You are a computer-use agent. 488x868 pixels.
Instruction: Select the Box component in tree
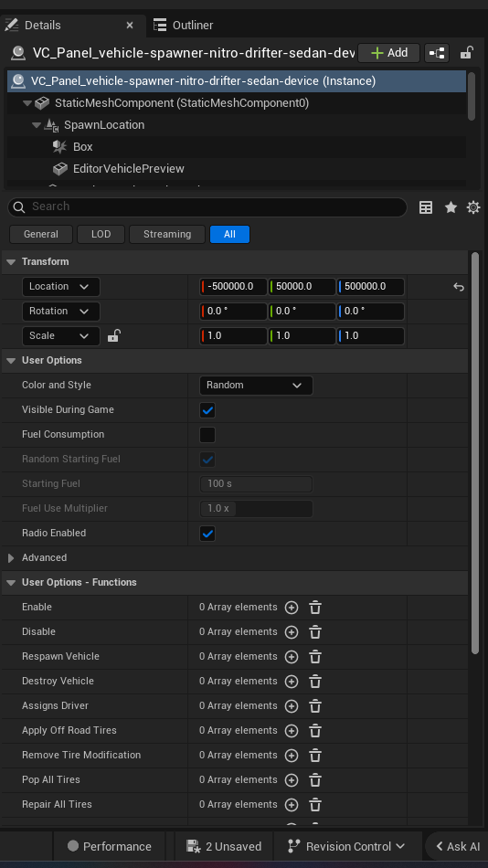[x=82, y=147]
